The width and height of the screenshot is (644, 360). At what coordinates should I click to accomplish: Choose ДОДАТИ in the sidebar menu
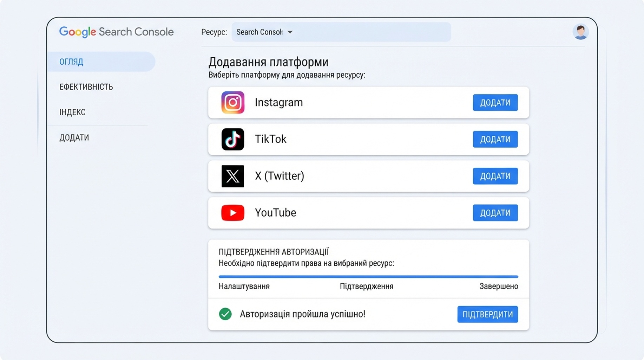(x=74, y=137)
